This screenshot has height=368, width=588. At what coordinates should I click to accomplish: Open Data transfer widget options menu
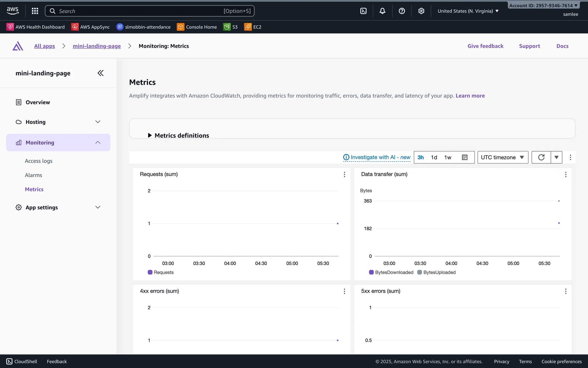[x=566, y=174]
